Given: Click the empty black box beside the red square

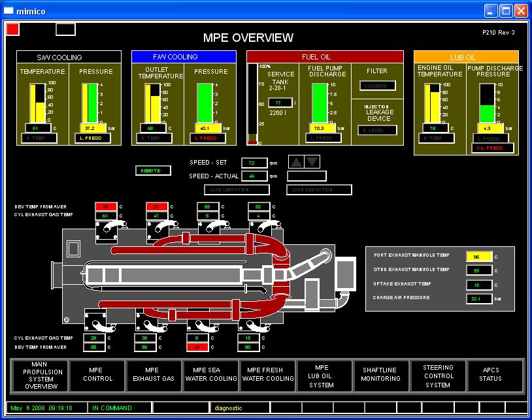Looking at the screenshot, I should [65, 29].
